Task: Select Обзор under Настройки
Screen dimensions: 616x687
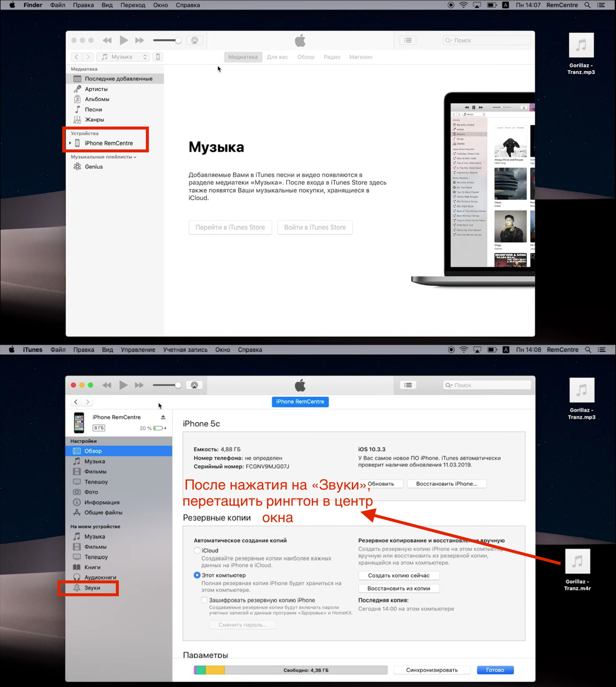Action: pos(119,451)
